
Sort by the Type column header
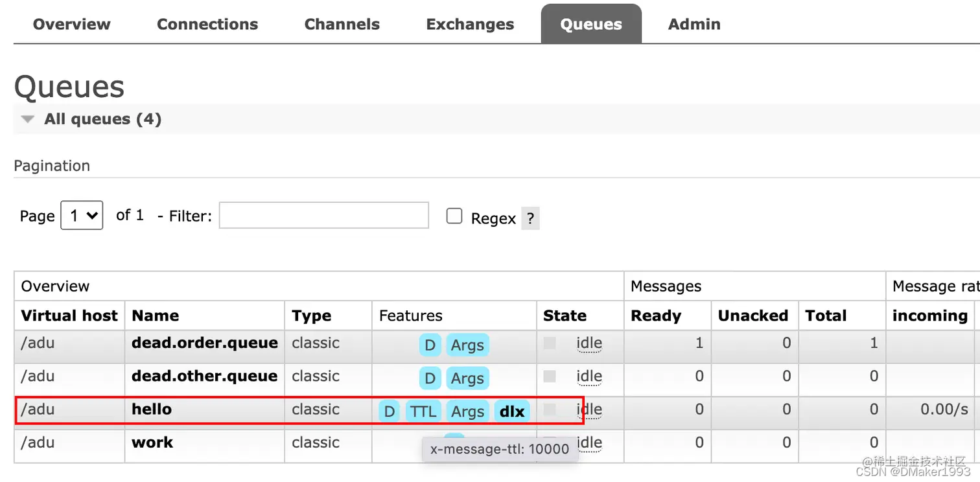click(311, 316)
